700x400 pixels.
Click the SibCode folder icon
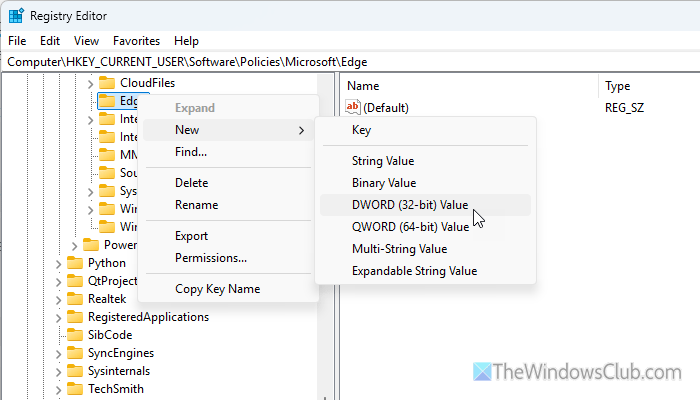(x=76, y=335)
